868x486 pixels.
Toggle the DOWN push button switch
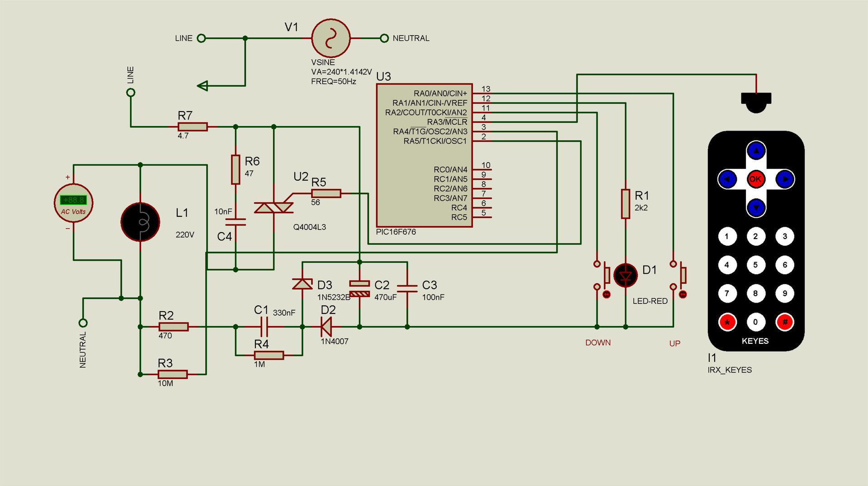(x=602, y=275)
